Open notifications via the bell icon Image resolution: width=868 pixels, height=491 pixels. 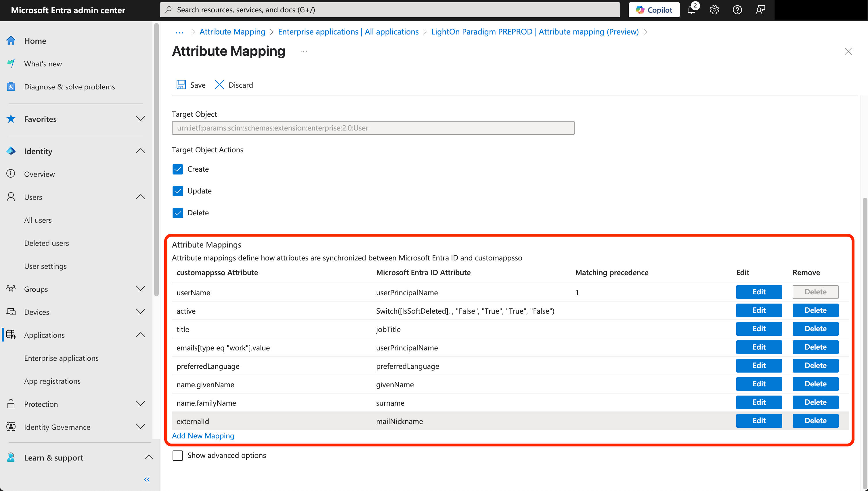click(692, 10)
